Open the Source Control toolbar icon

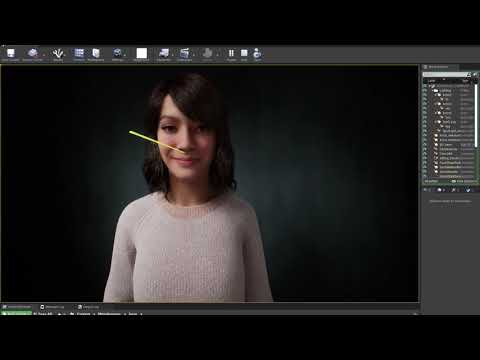click(33, 54)
